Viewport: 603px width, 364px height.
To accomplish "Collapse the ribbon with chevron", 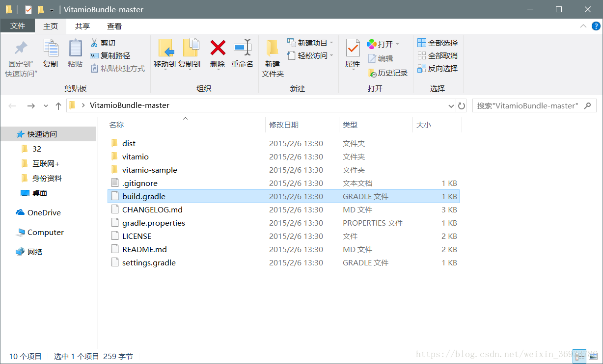I will (583, 26).
